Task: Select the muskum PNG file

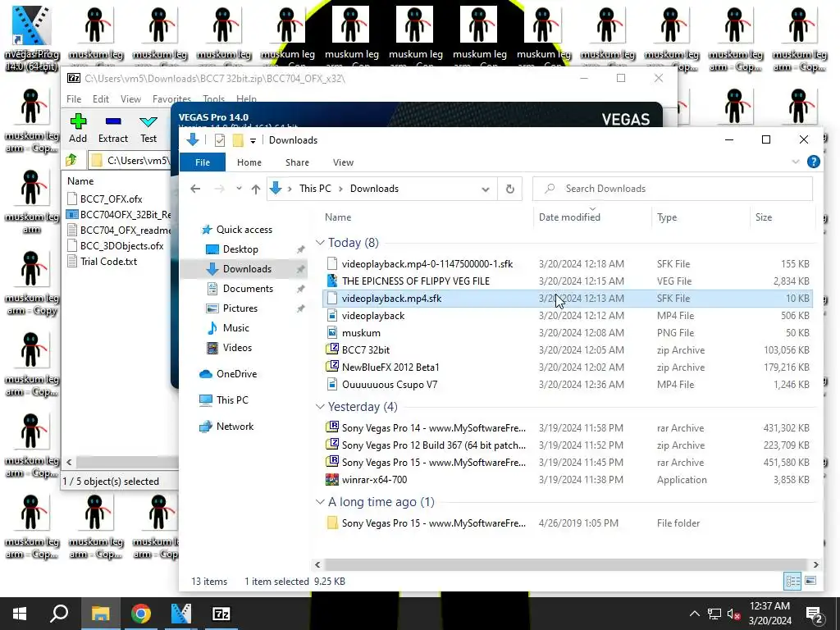Action: tap(568, 333)
